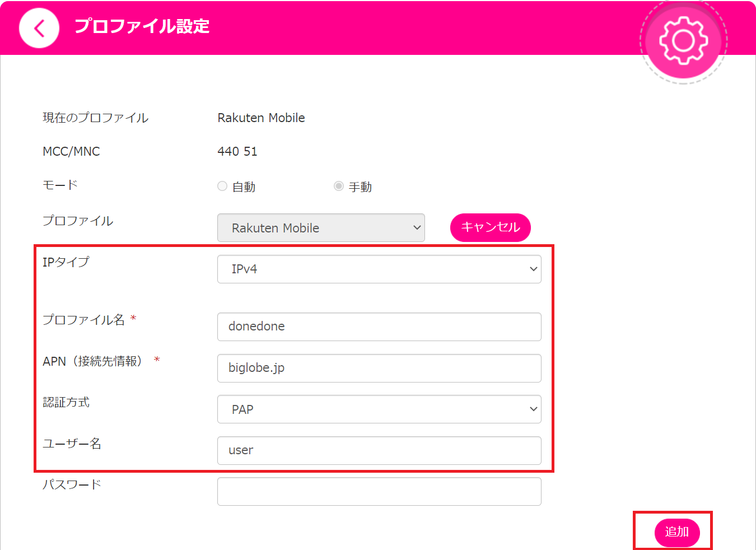Click the キャンセル button
The height and width of the screenshot is (550, 756).
(x=491, y=227)
